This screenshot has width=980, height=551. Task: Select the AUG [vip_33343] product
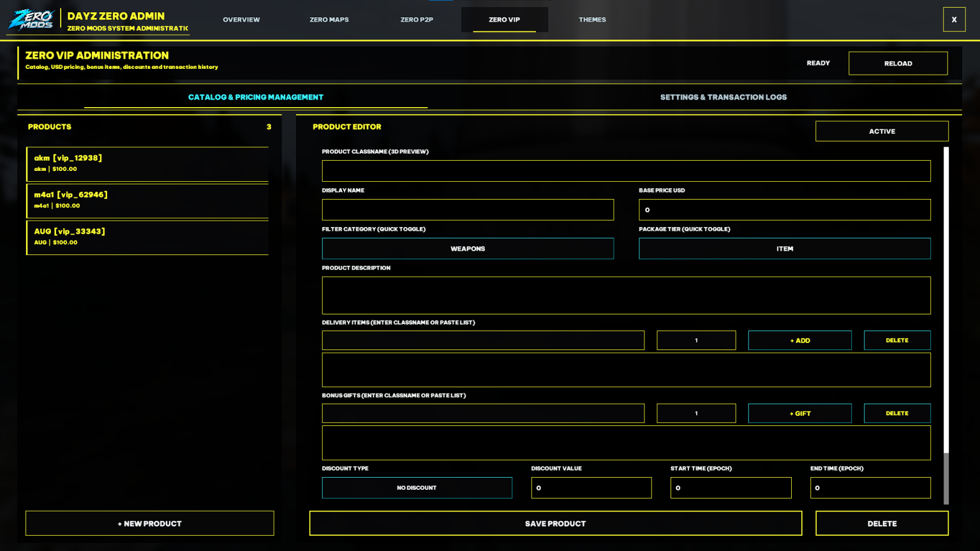(x=147, y=237)
